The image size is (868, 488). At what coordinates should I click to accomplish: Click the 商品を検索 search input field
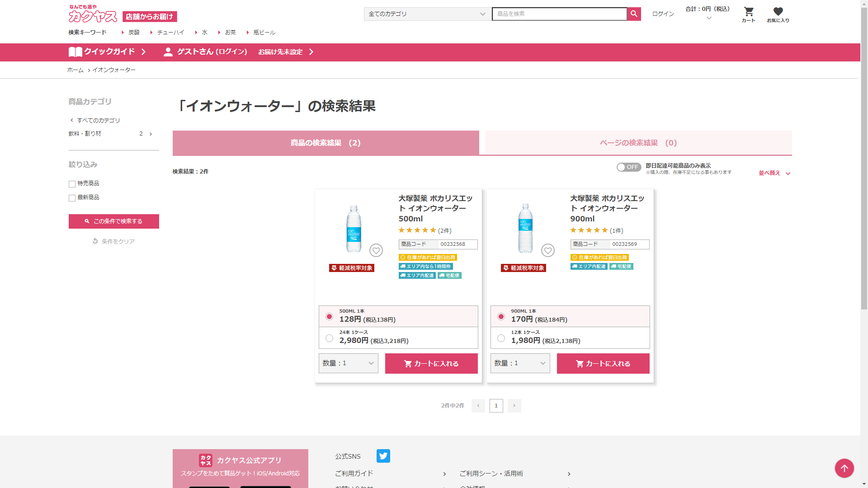point(559,14)
